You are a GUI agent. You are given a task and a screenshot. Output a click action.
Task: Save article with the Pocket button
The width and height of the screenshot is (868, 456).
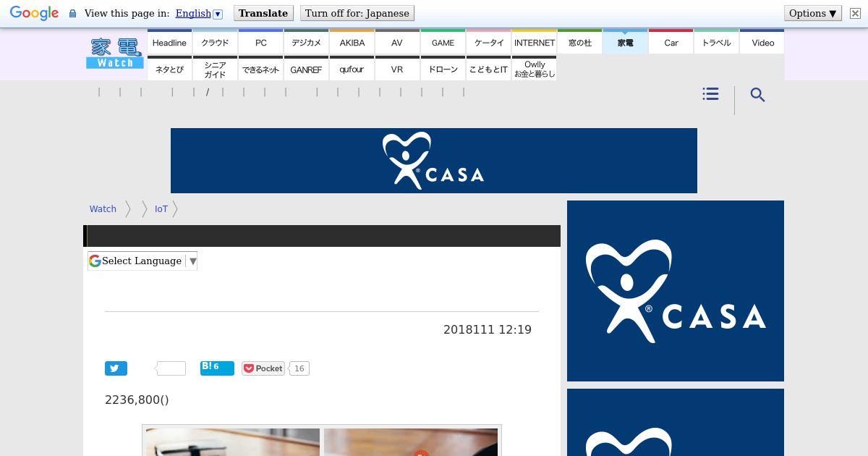coord(263,368)
